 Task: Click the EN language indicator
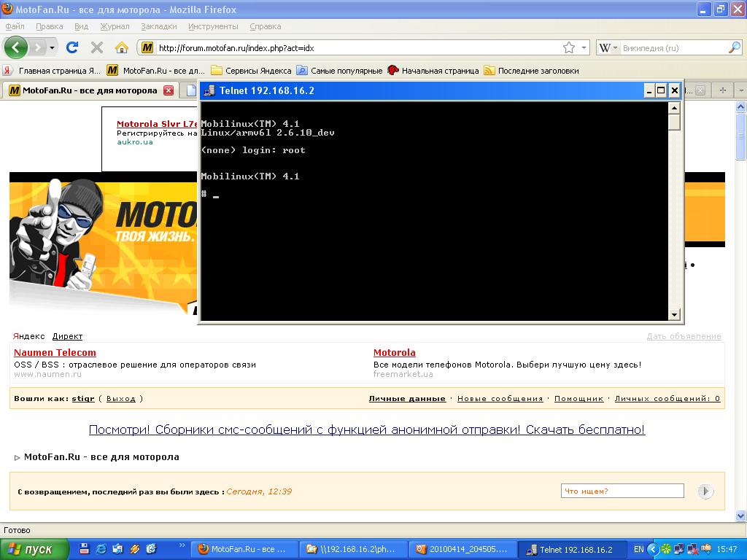(638, 550)
